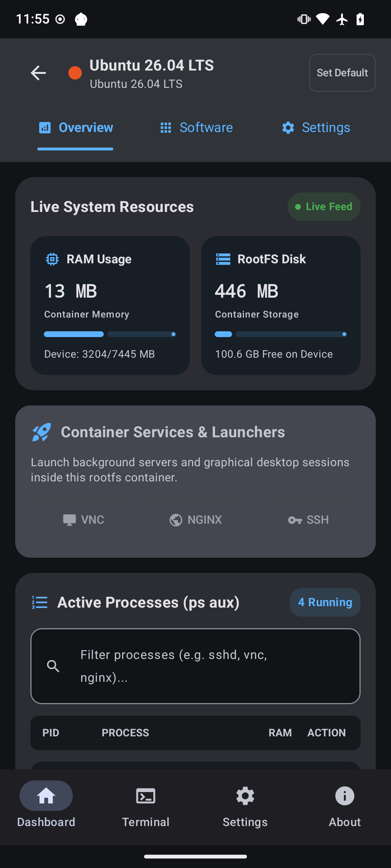Launch the VNC service
The width and height of the screenshot is (391, 868).
coord(83,520)
